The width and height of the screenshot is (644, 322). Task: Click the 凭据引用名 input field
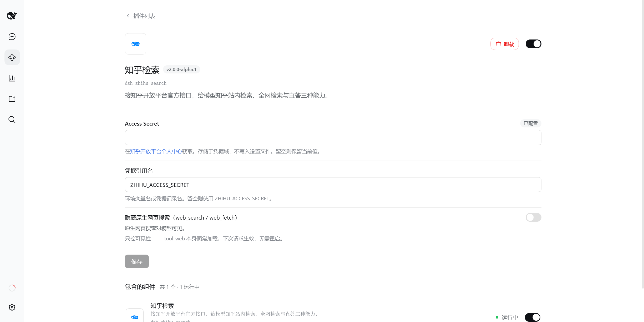click(333, 185)
